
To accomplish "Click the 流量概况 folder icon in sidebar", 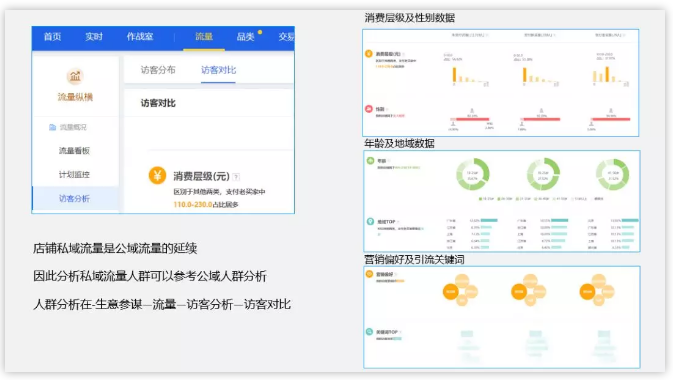I will pyautogui.click(x=52, y=127).
